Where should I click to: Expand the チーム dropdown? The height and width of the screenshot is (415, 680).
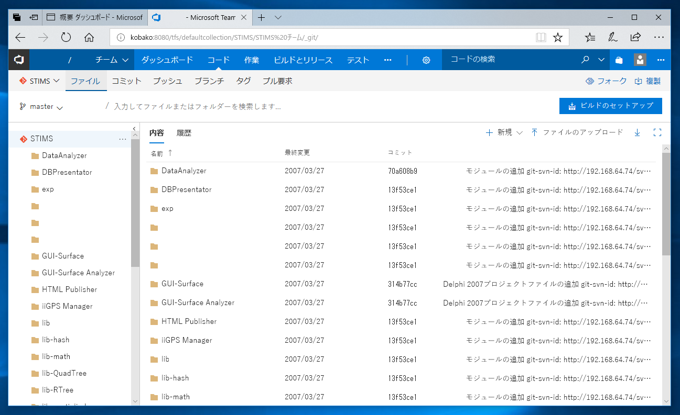112,60
